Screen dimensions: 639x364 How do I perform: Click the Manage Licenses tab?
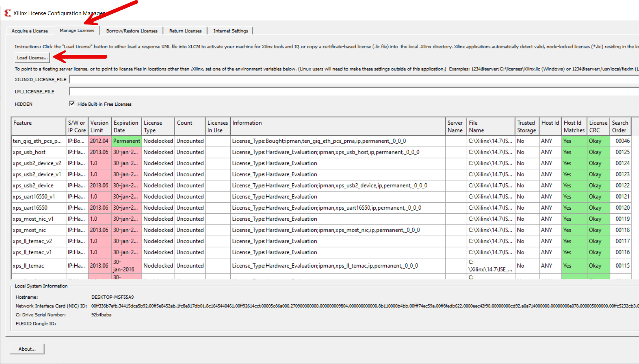tap(77, 30)
